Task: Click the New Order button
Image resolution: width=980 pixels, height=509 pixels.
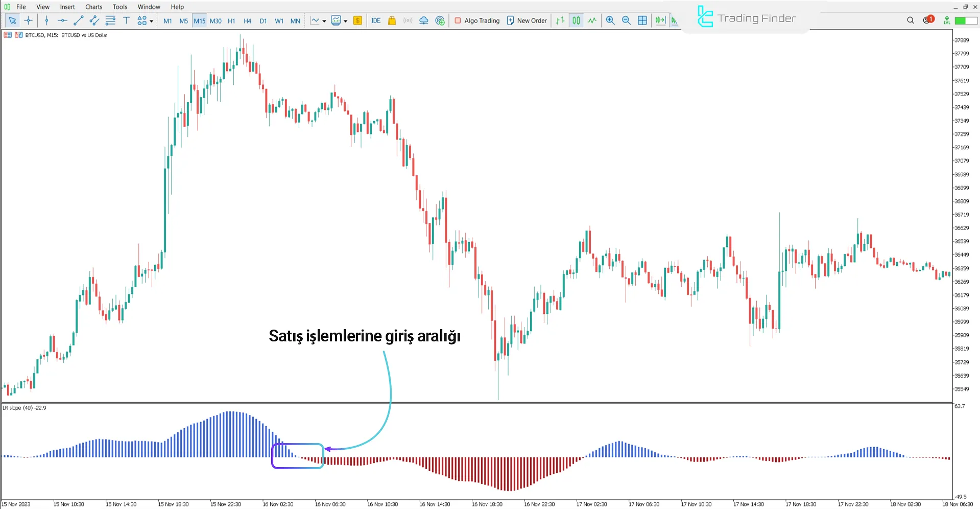Action: [527, 20]
